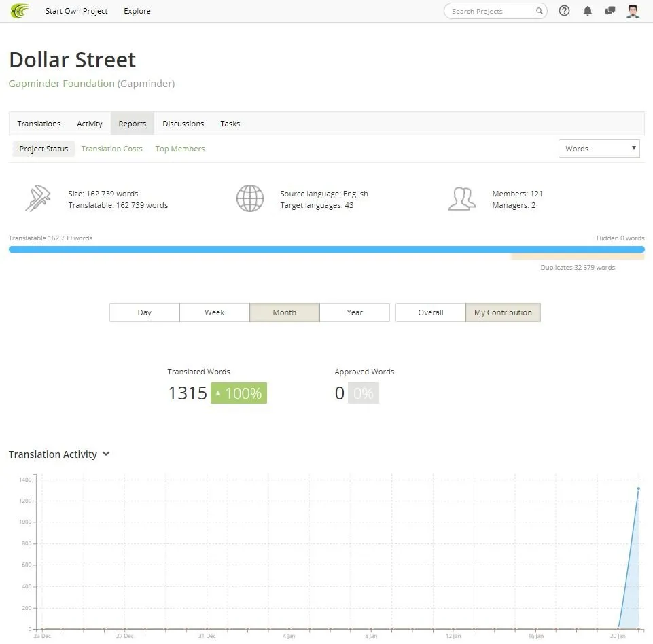Open Top Members report
Image resolution: width=653 pixels, height=644 pixels.
[180, 149]
